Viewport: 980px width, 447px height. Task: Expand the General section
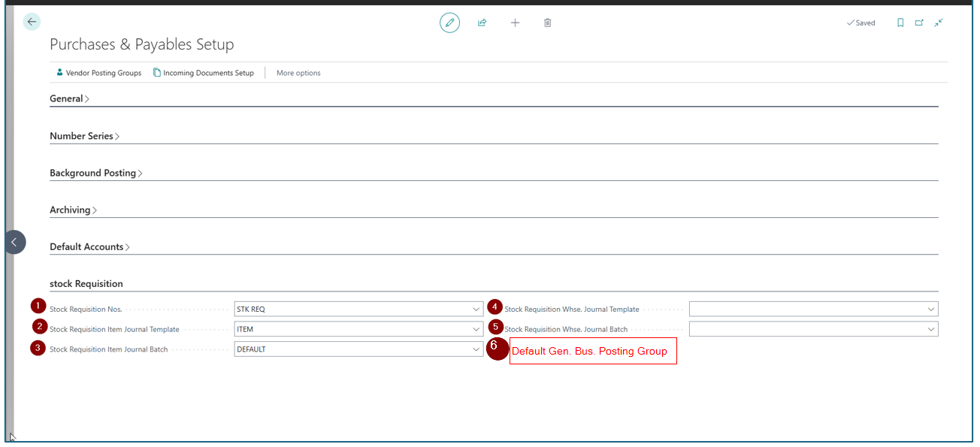coord(69,98)
